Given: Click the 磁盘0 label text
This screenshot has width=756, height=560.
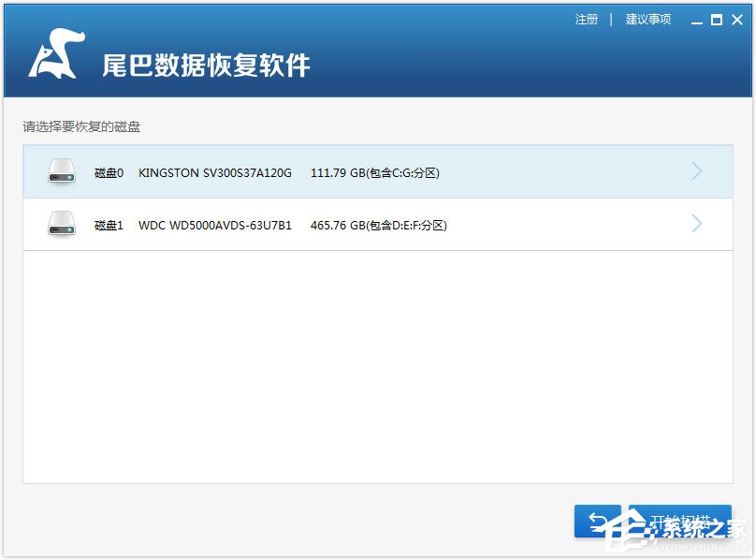Looking at the screenshot, I should pos(109,173).
